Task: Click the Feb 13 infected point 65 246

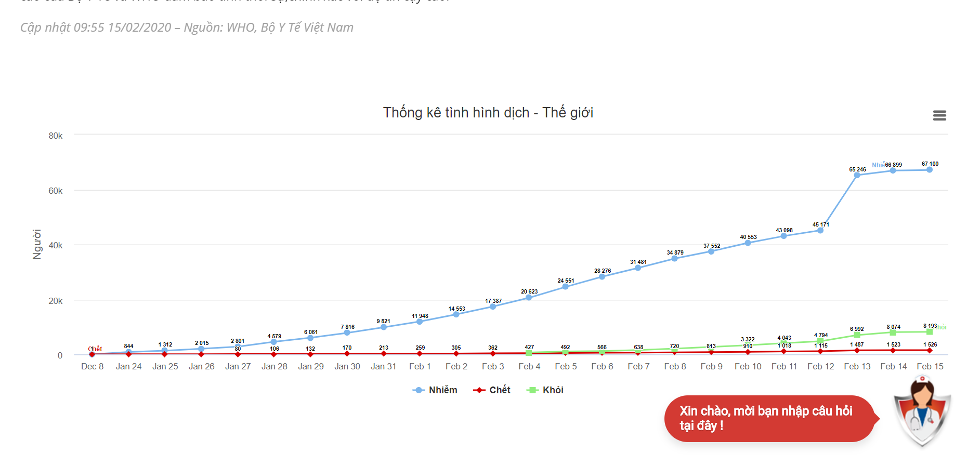Action: [x=857, y=175]
